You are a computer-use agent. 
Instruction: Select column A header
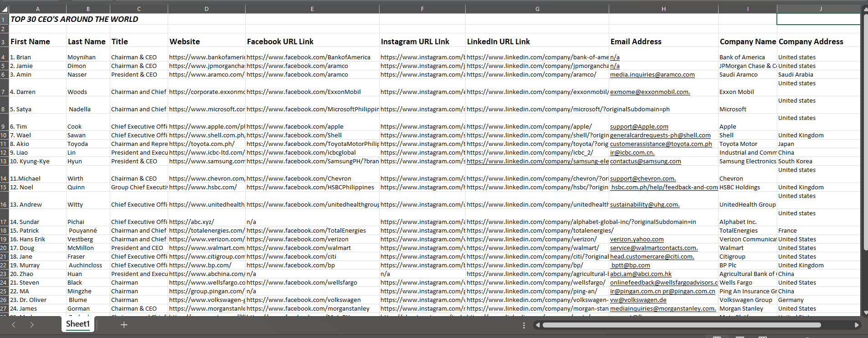[x=38, y=9]
